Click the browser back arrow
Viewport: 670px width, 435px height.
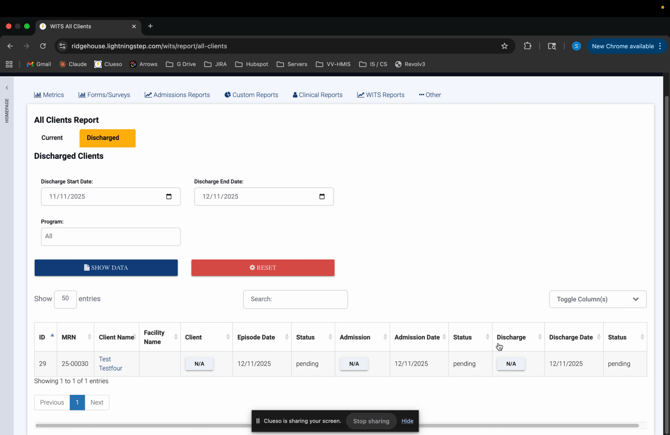(10, 46)
